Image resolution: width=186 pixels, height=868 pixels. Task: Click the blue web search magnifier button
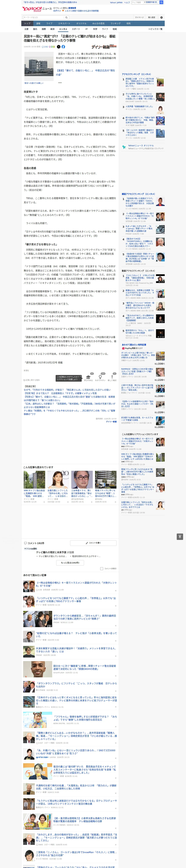161,2
